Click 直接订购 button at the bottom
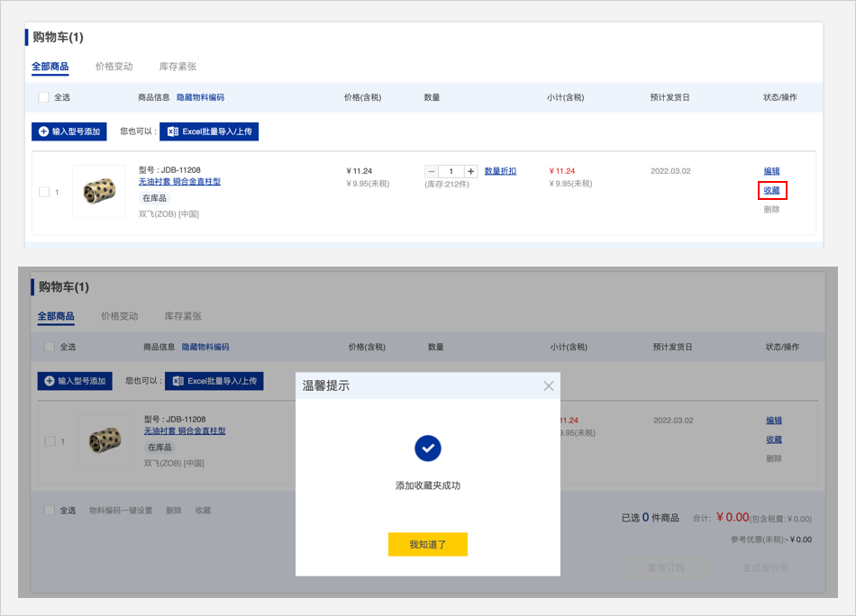The image size is (856, 616). [666, 567]
